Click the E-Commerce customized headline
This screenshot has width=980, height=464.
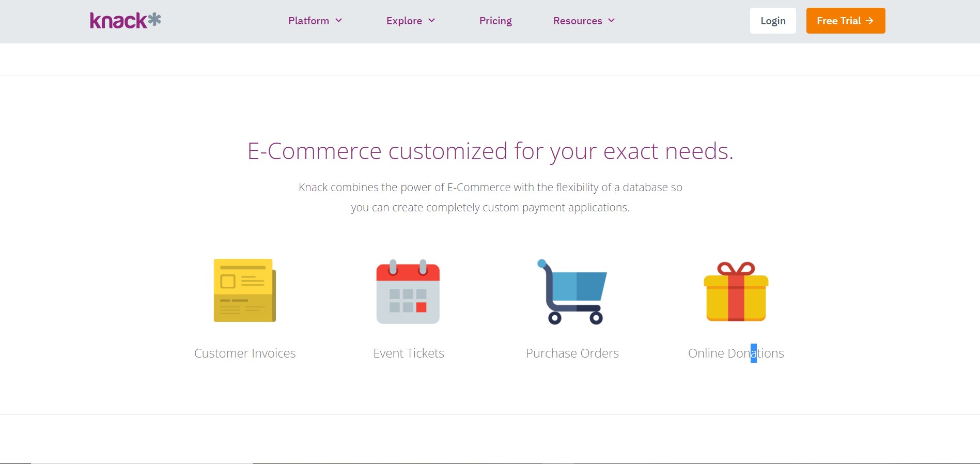490,151
